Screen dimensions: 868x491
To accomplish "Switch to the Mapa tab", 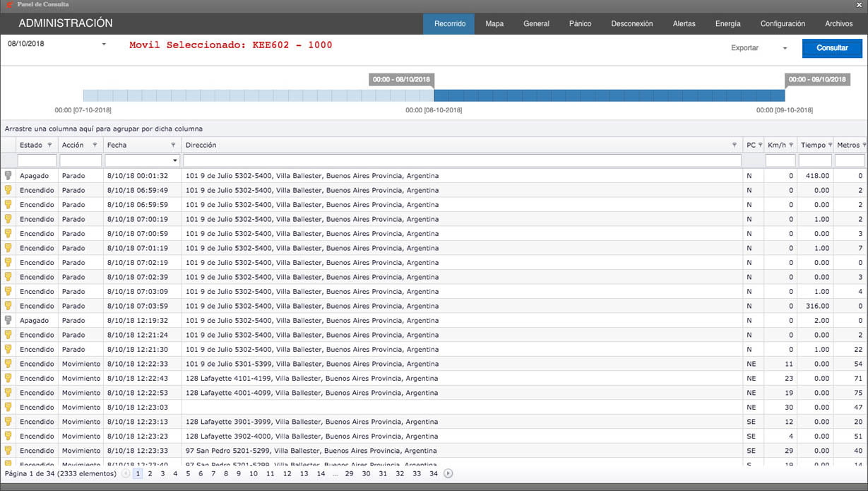I will pos(494,23).
